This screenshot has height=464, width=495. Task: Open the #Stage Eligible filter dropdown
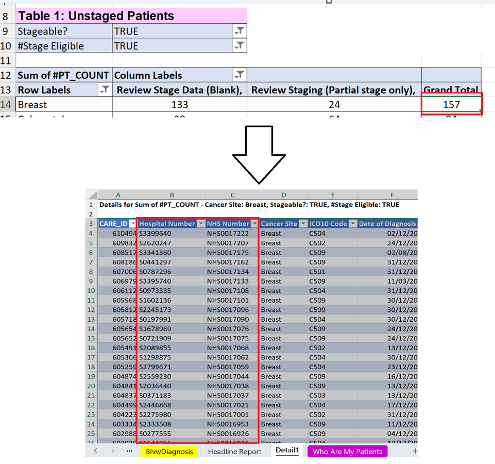(x=239, y=46)
